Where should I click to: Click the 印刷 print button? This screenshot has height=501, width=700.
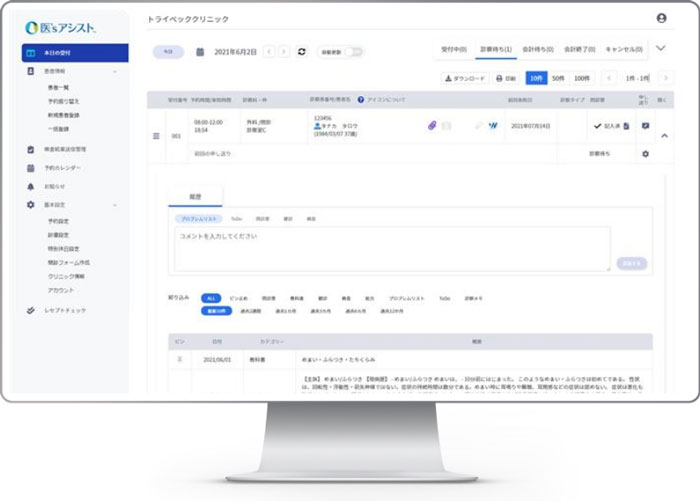(507, 77)
